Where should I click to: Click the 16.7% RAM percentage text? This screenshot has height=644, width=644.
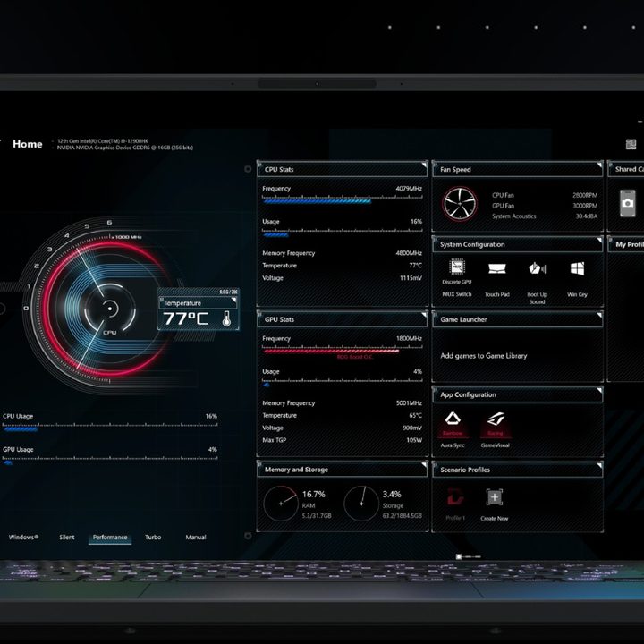tap(313, 494)
